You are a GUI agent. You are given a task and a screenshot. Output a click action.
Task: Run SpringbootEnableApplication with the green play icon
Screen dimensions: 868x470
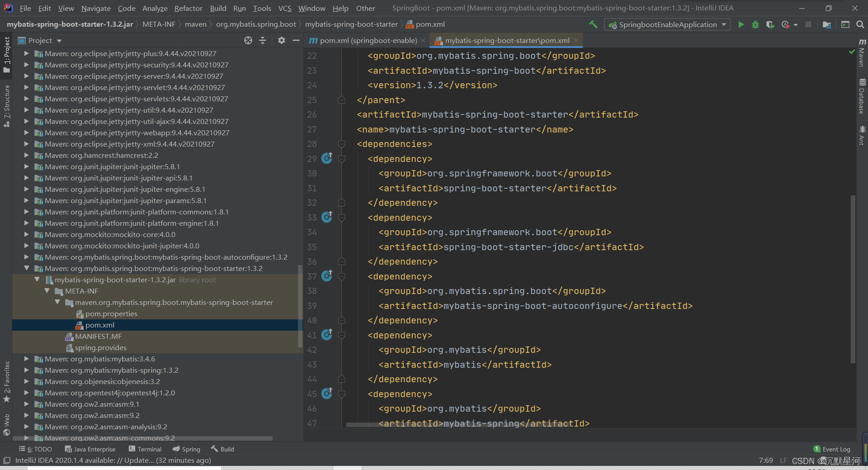point(741,24)
